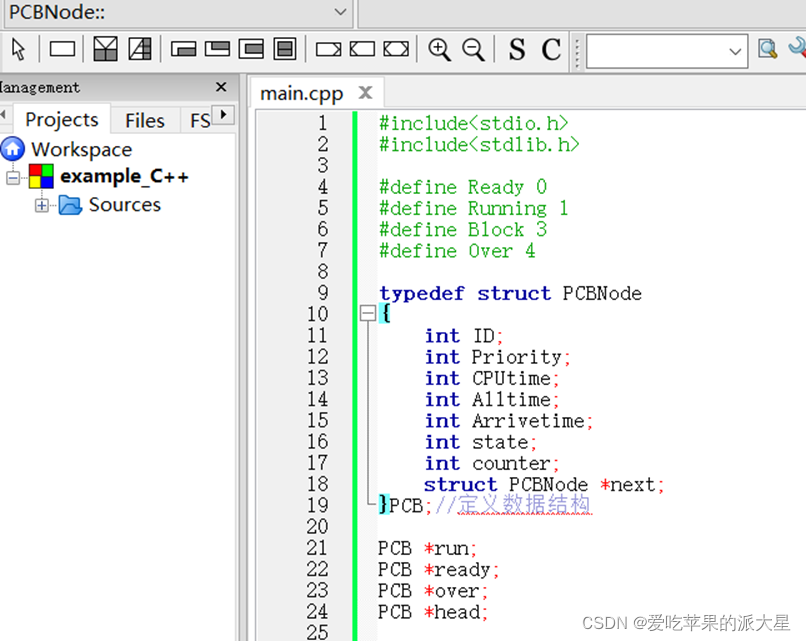Select the entry-condition loop block icon

(x=184, y=50)
